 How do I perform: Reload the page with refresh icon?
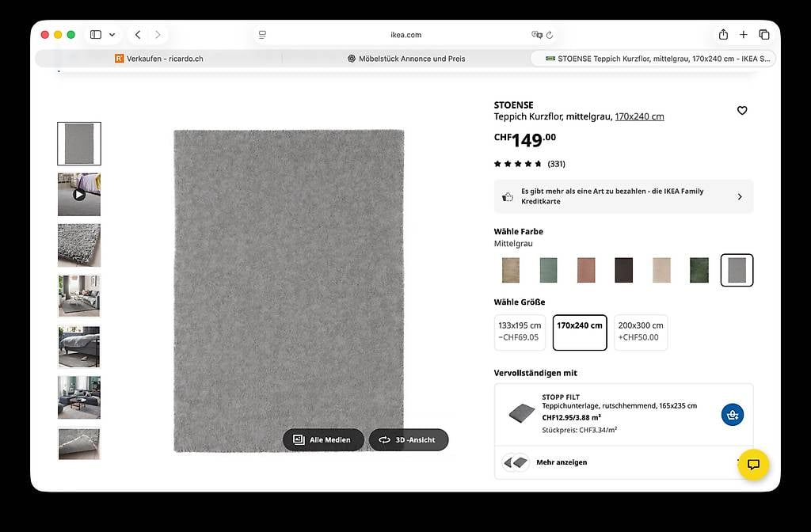pos(550,35)
